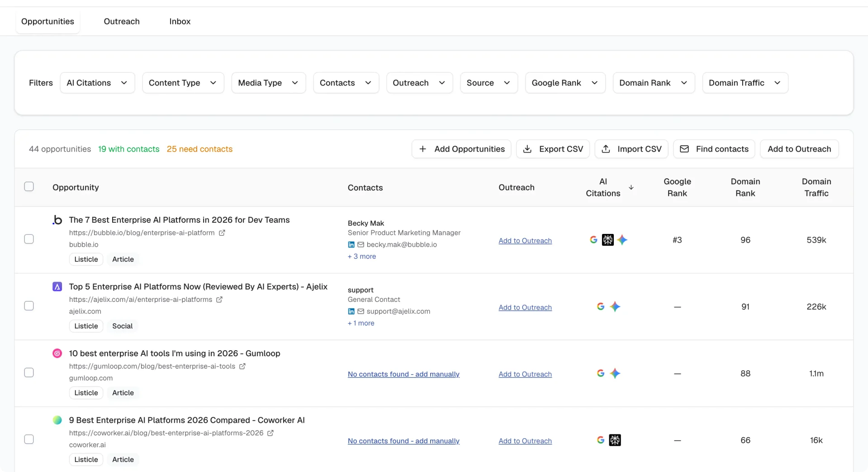Image resolution: width=868 pixels, height=472 pixels.
Task: Click the Import CSV button
Action: 631,149
